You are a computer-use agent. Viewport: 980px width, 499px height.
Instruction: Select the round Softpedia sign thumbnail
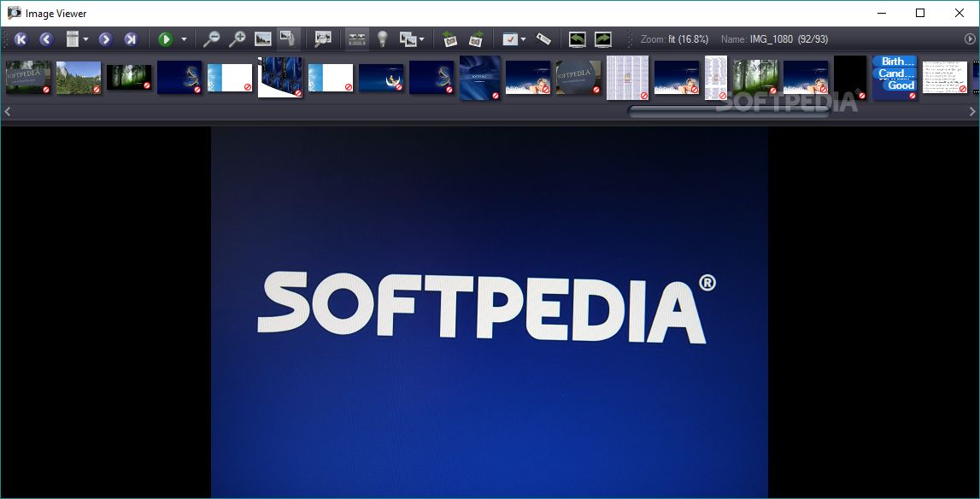pyautogui.click(x=578, y=78)
